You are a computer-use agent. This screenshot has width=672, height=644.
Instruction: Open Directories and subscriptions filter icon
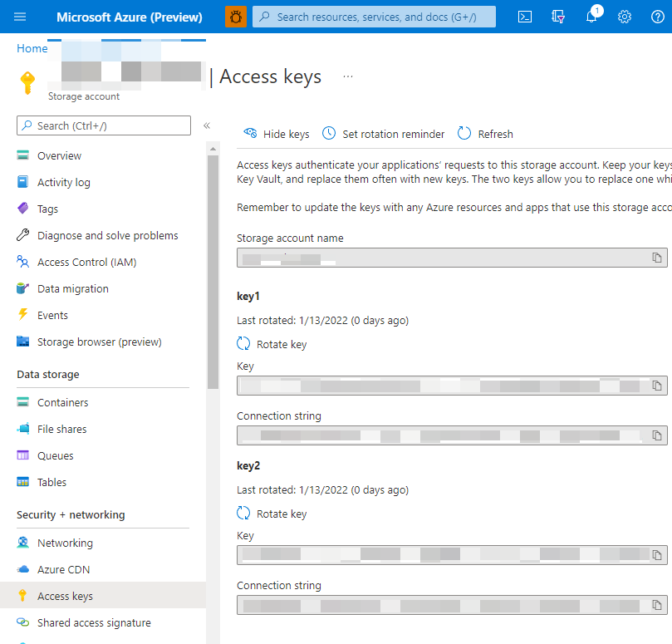(x=558, y=17)
